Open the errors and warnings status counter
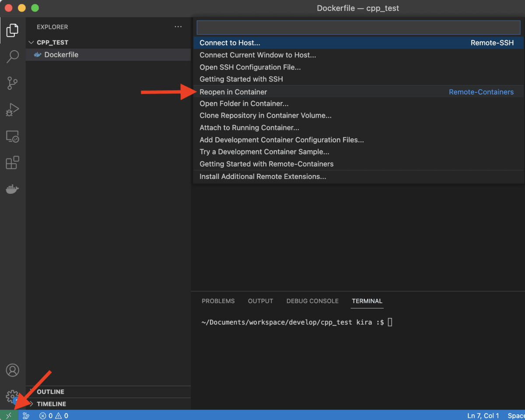This screenshot has width=525, height=420. point(53,415)
